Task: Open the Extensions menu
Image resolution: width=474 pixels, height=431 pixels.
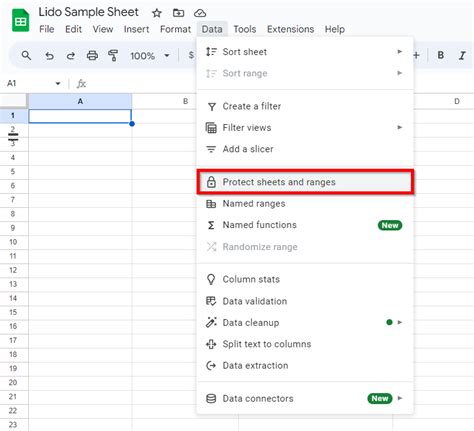Action: [290, 29]
